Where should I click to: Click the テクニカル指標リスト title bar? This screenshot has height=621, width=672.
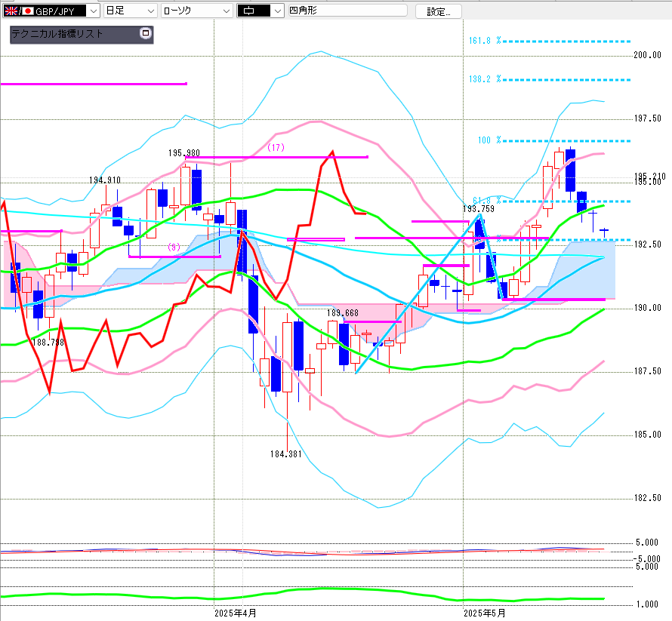(82, 35)
